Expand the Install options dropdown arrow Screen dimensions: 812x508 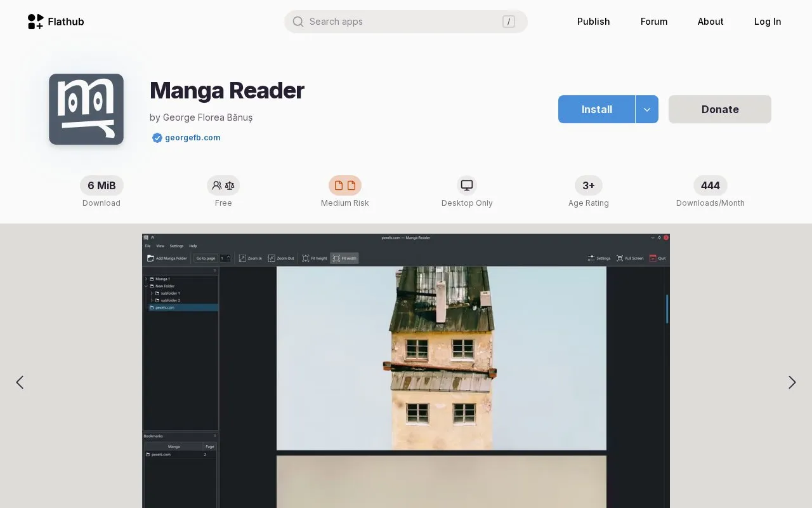pyautogui.click(x=647, y=109)
